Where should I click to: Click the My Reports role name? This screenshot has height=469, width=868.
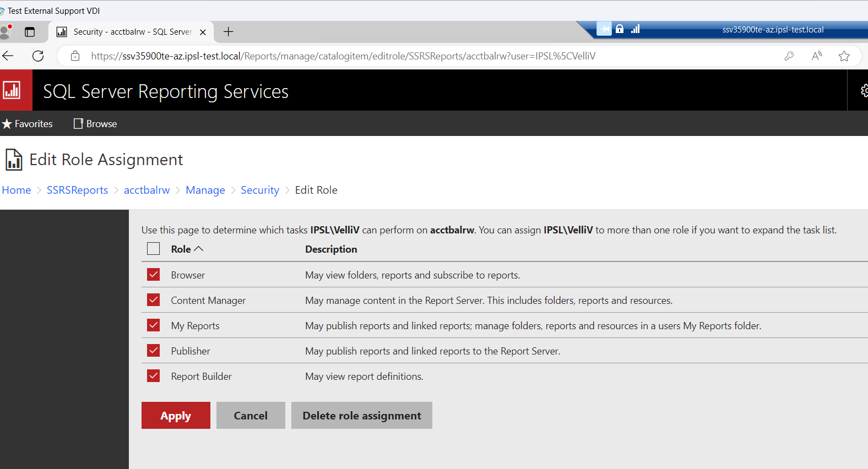195,325
